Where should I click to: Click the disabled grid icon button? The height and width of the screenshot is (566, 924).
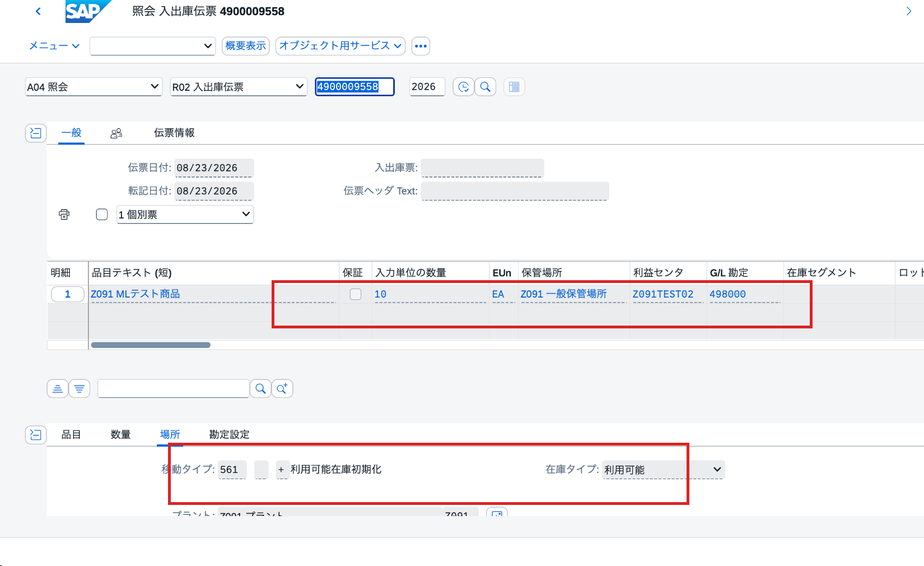point(514,87)
